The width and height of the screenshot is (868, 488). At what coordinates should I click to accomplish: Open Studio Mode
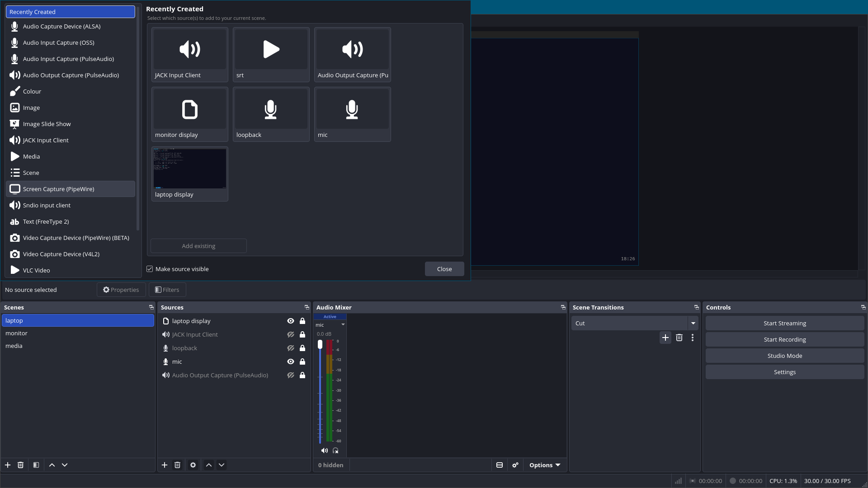click(x=785, y=356)
